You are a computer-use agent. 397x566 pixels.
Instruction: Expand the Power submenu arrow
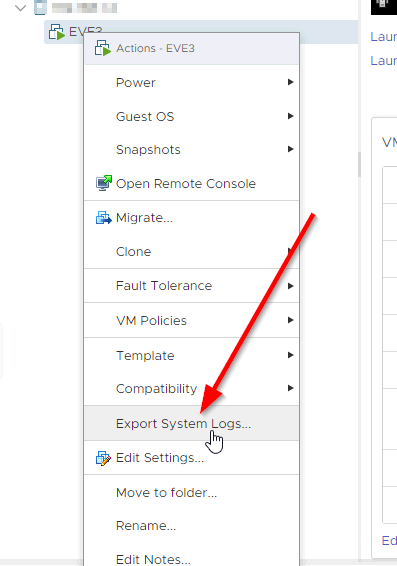click(x=290, y=82)
